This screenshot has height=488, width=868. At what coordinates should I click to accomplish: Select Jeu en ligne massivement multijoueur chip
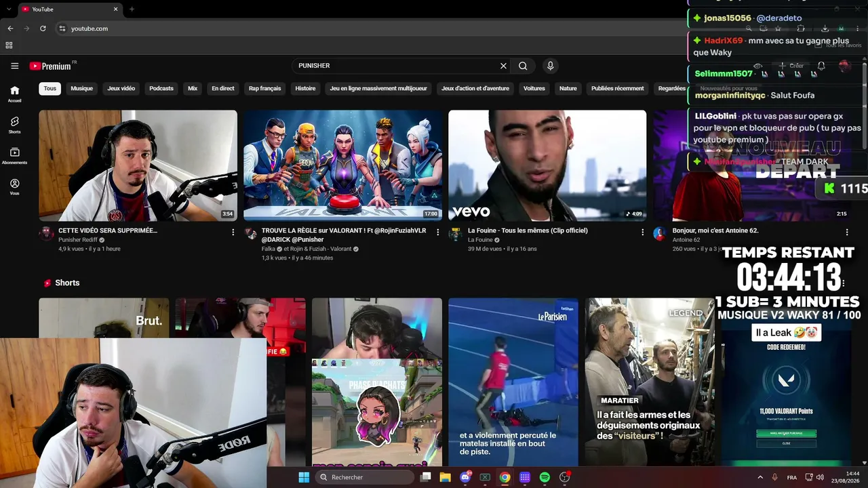378,88
